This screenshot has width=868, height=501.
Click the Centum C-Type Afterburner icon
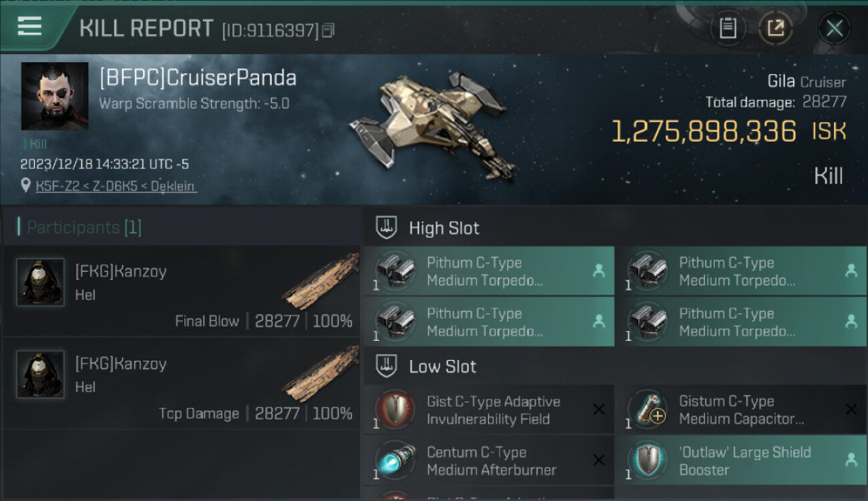click(395, 460)
